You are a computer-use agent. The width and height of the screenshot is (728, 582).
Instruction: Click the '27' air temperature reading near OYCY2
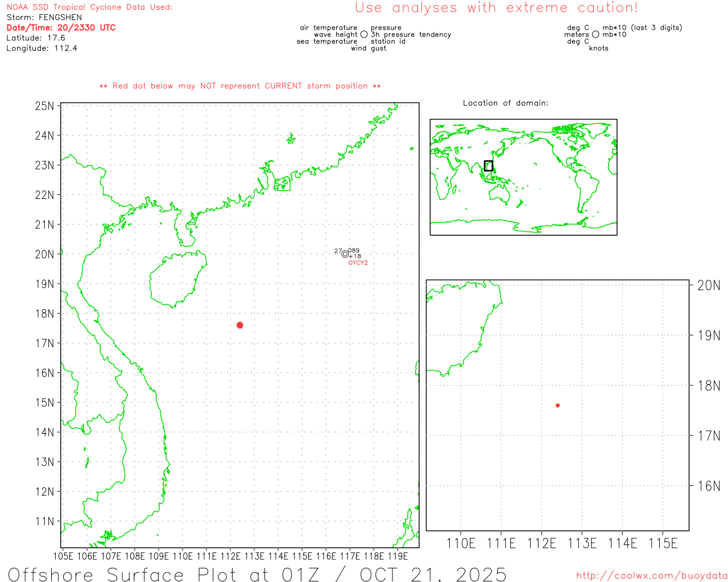338,251
